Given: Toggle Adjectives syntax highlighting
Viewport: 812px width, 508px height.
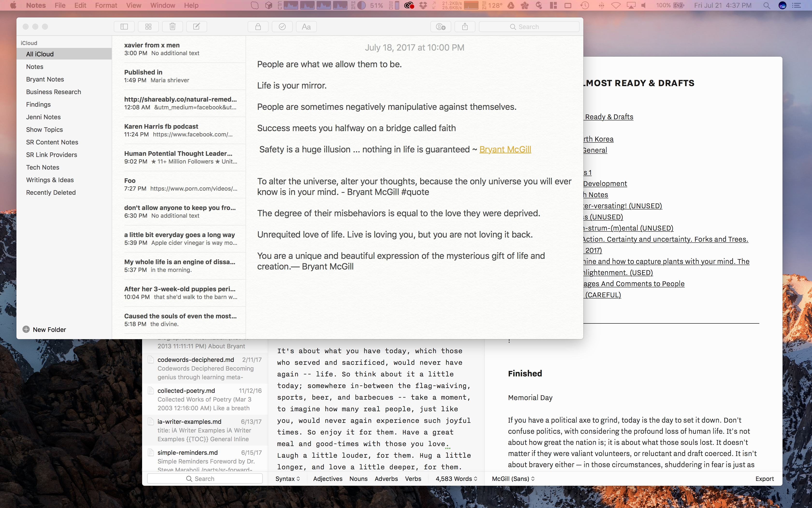Looking at the screenshot, I should pyautogui.click(x=328, y=478).
